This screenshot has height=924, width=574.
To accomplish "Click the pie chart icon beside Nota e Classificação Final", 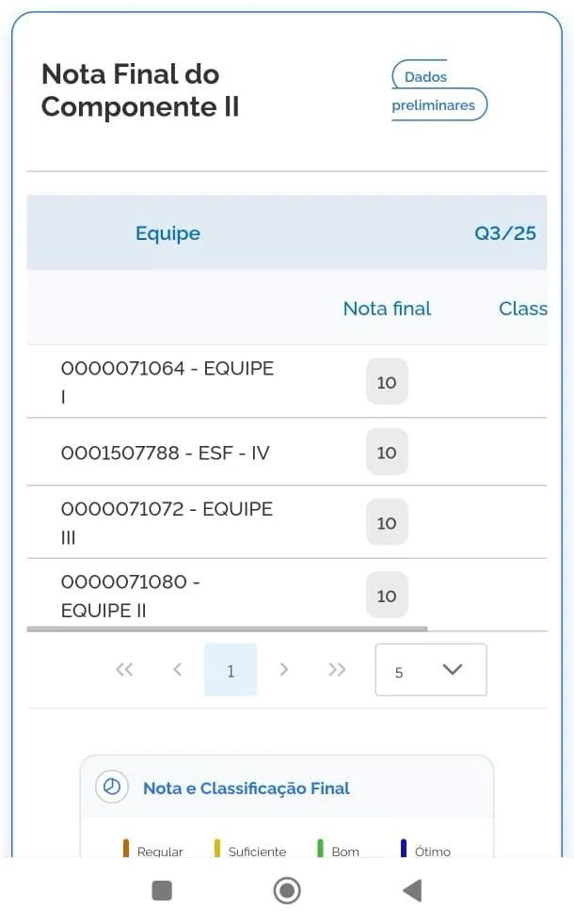I will click(112, 788).
